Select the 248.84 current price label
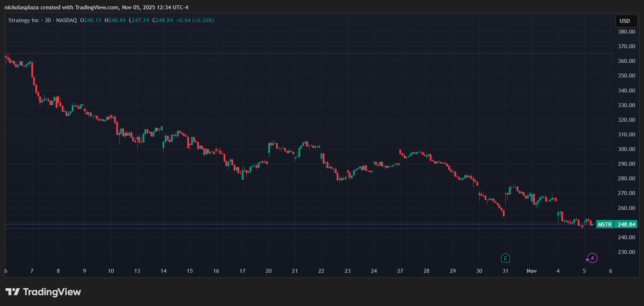This screenshot has height=306, width=644. point(626,225)
